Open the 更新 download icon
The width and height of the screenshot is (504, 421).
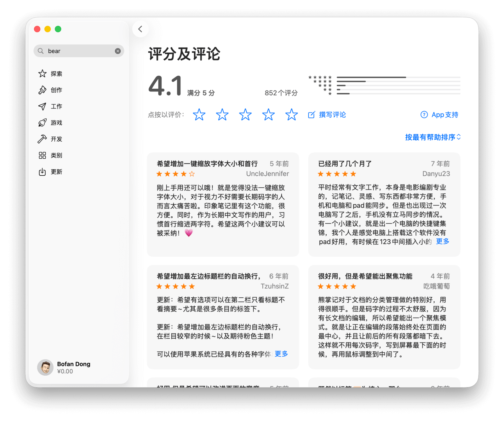(42, 172)
